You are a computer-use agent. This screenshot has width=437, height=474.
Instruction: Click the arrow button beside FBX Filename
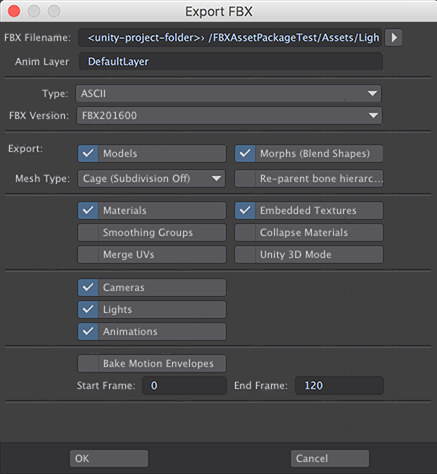(x=393, y=37)
